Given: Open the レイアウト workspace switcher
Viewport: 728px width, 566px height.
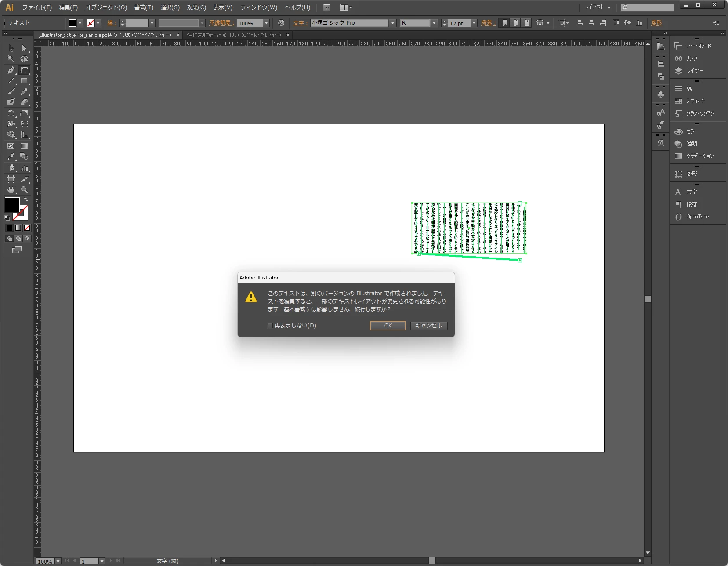Looking at the screenshot, I should tap(598, 7).
